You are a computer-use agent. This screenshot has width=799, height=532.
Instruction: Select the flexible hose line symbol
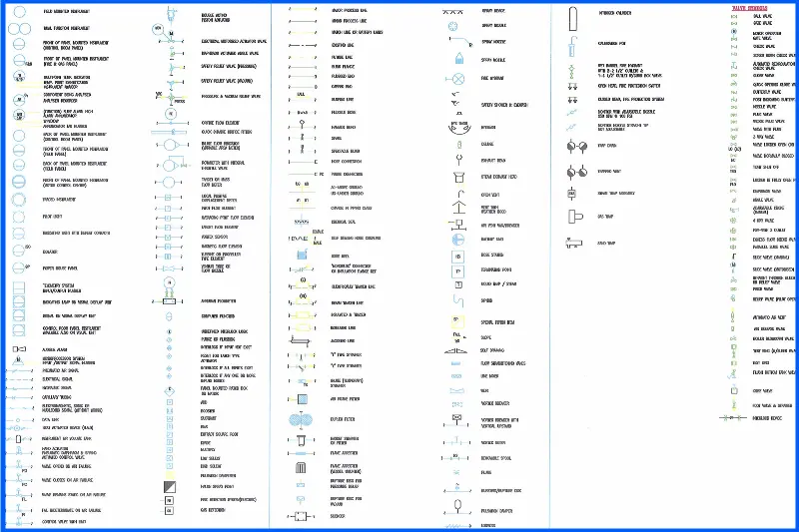point(302,113)
